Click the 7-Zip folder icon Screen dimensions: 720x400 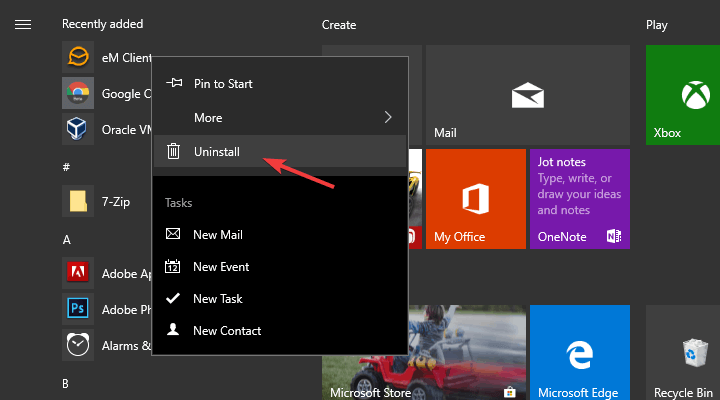[x=78, y=201]
